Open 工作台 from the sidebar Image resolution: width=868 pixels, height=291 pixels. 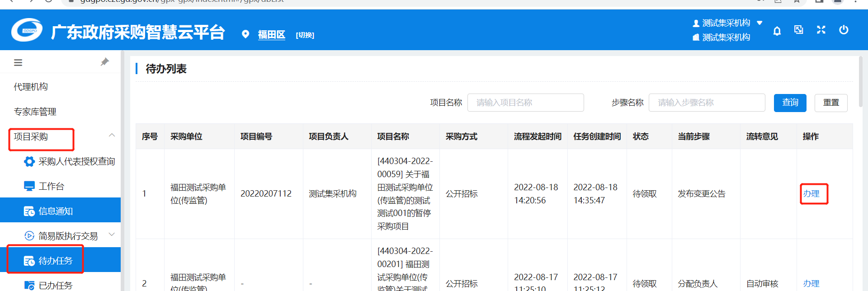point(51,186)
